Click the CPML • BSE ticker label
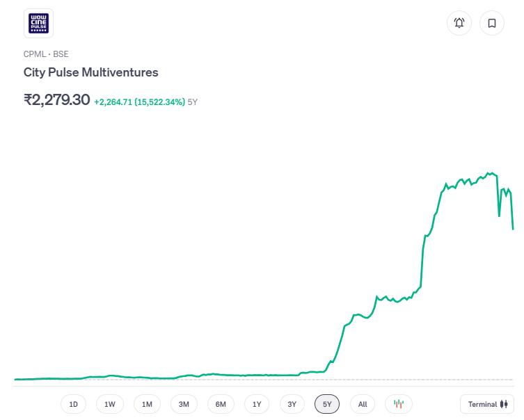The height and width of the screenshot is (420, 524). 46,54
